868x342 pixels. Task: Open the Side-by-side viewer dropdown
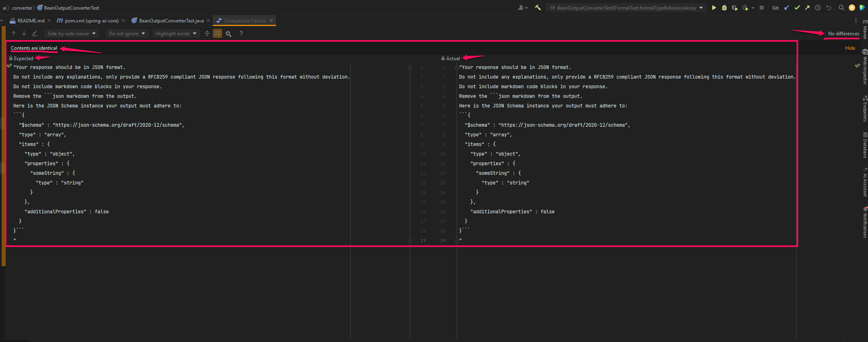tap(71, 33)
